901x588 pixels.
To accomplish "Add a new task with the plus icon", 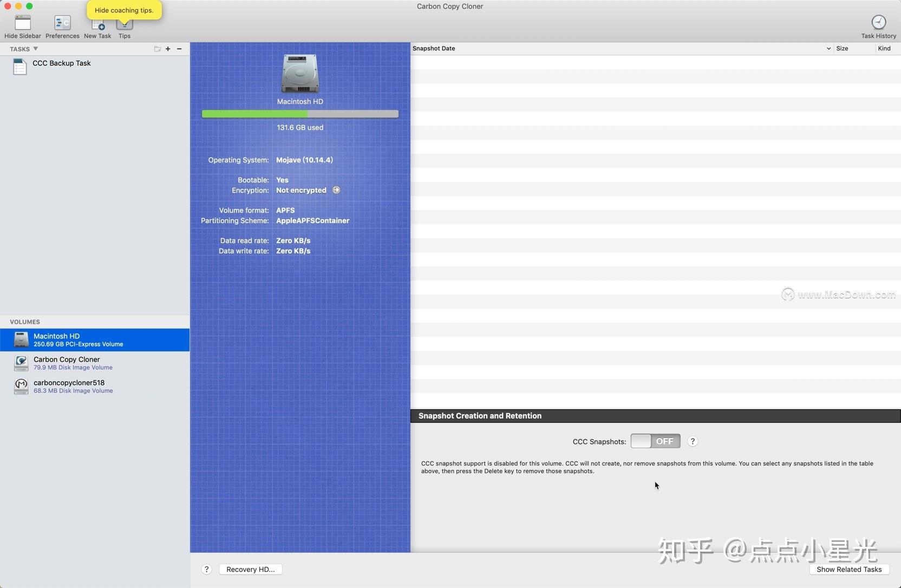I will point(168,49).
